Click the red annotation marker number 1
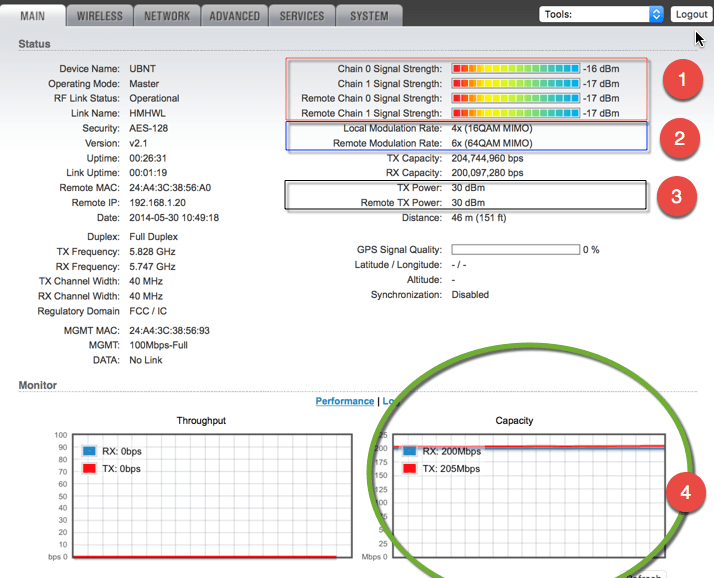 681,83
